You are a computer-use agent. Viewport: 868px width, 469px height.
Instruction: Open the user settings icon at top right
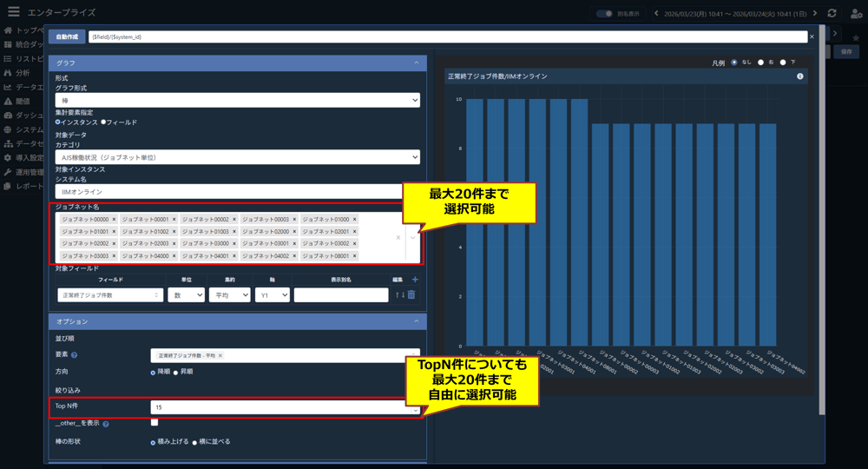pos(856,13)
